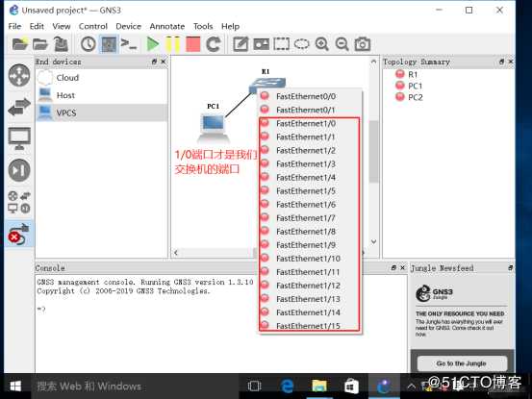Select VPCS in End devices list
This screenshot has height=399, width=532.
pyautogui.click(x=101, y=112)
